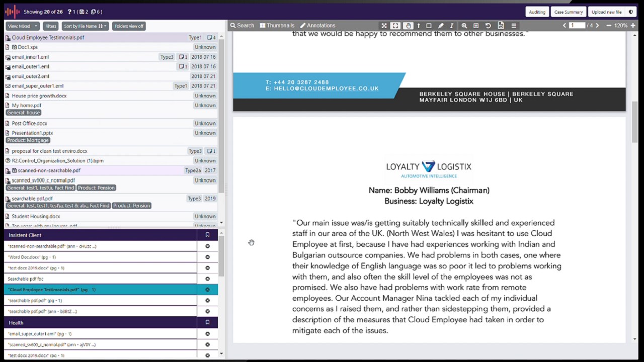Viewport: 644px width, 362px height.
Task: Open the Filters panel
Action: [51, 26]
